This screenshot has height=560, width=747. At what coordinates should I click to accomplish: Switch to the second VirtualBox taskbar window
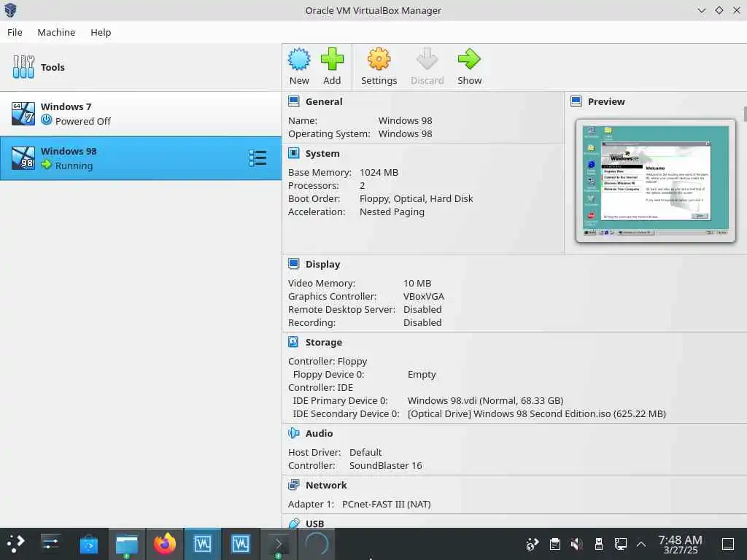[241, 544]
